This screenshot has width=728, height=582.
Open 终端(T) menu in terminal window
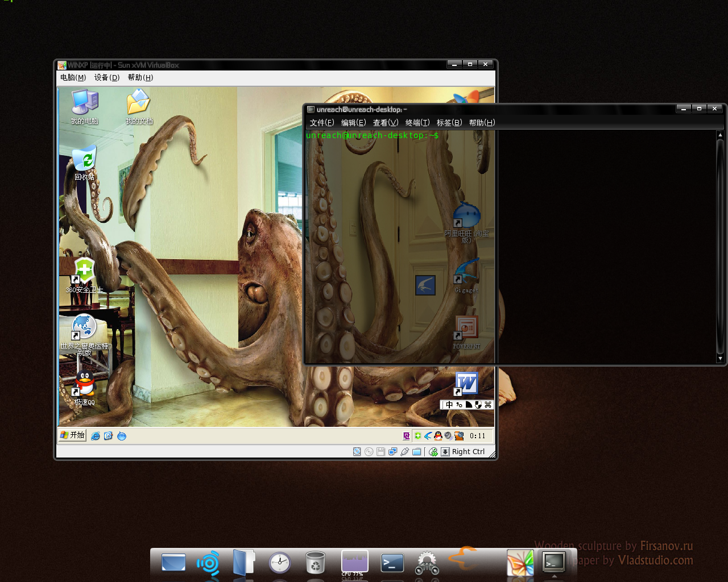[417, 122]
